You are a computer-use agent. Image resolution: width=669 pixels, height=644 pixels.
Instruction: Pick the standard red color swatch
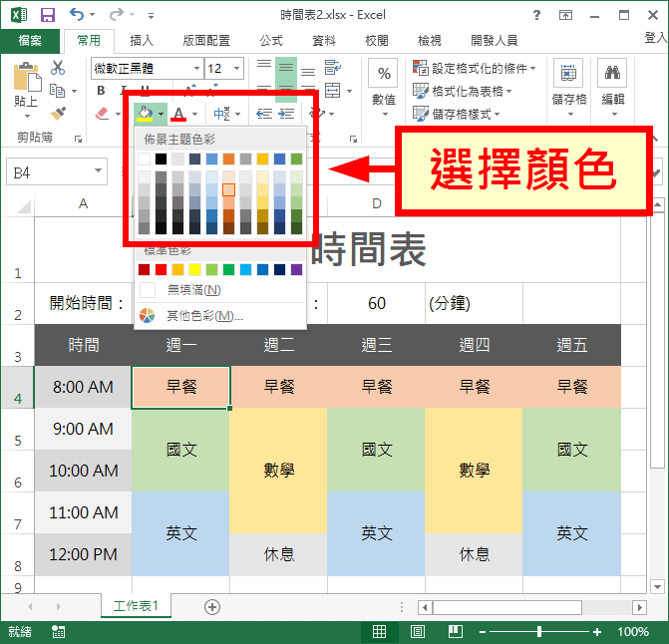pyautogui.click(x=161, y=269)
